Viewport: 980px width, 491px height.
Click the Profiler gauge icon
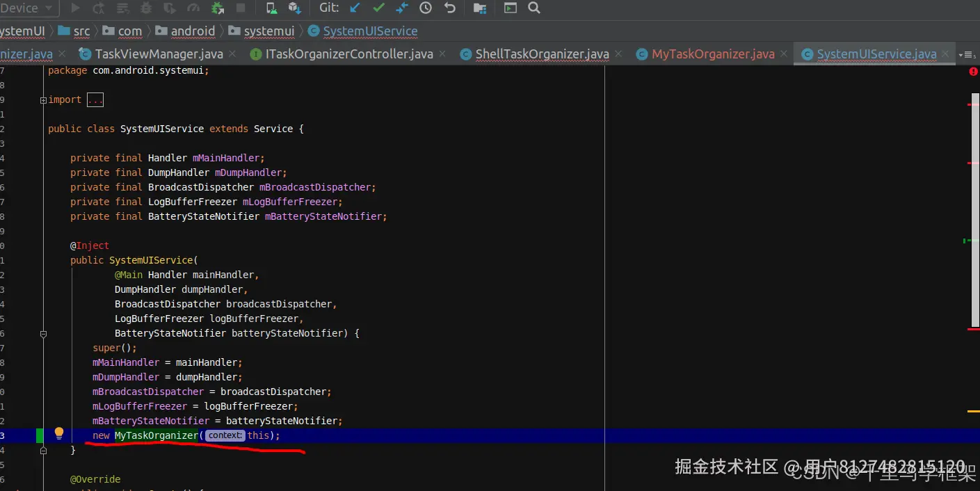tap(193, 8)
